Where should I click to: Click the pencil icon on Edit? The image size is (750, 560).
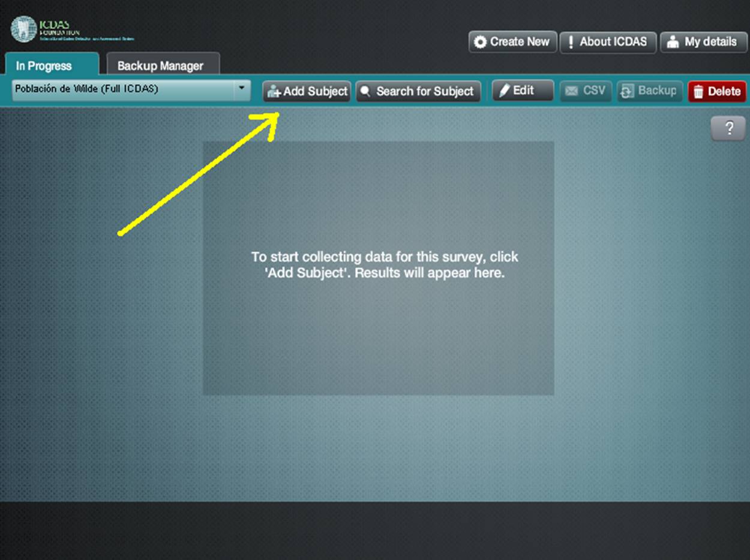point(505,91)
